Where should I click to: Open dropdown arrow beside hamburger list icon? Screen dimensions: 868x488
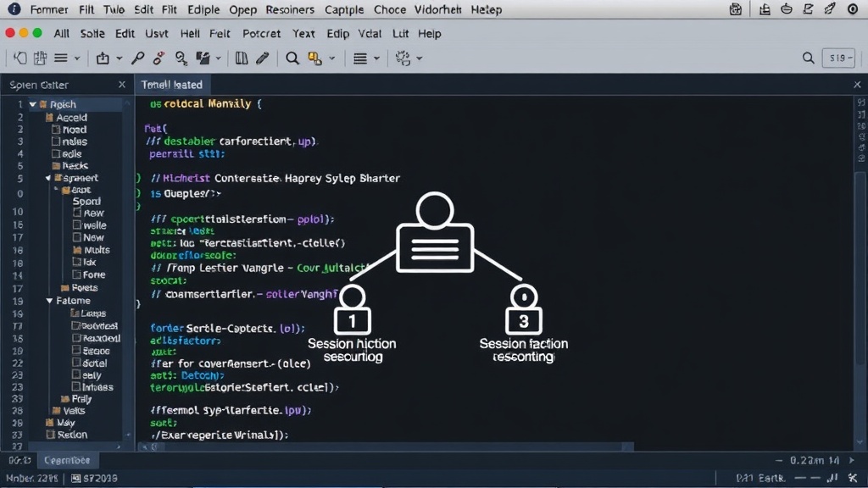[77, 58]
